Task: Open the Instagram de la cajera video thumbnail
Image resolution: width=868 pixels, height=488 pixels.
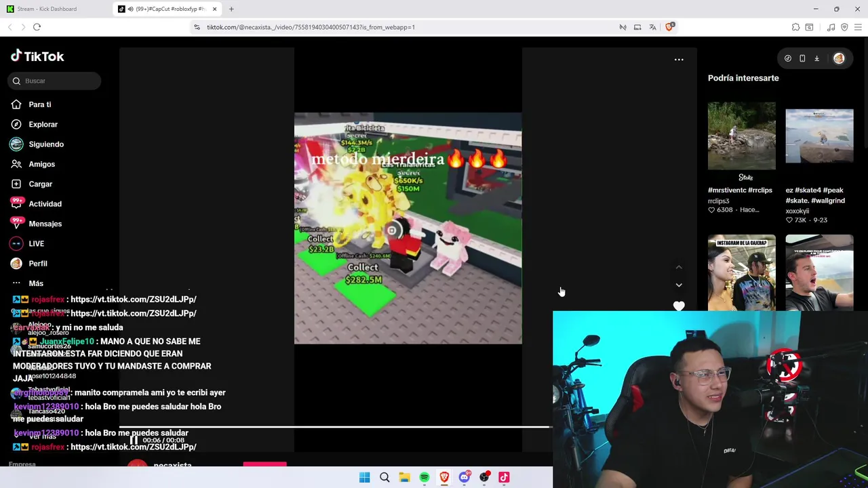Action: tap(741, 272)
